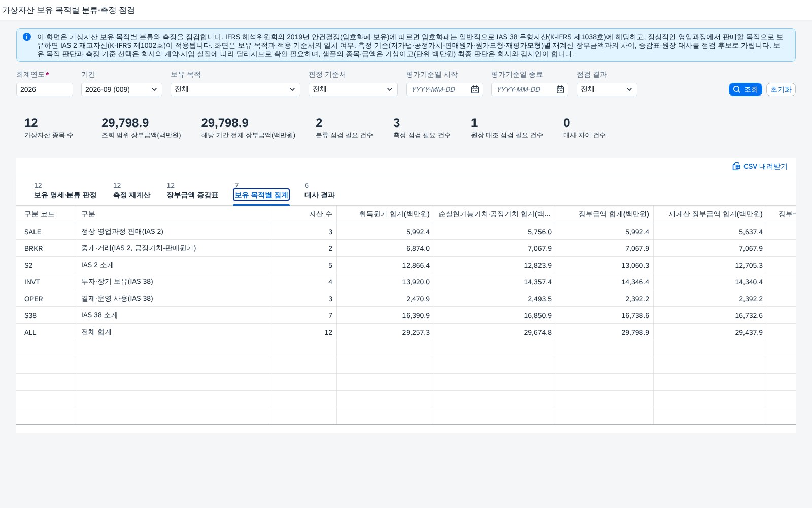Open calendar picker for 평가기준일 시작
The image size is (812, 508).
coord(475,89)
